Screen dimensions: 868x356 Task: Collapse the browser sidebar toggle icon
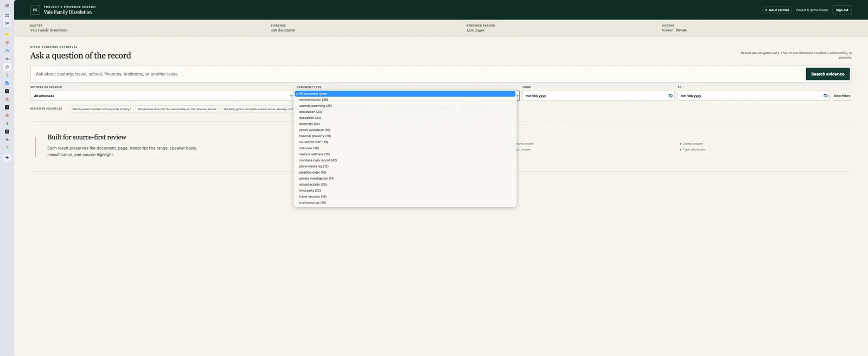pyautogui.click(x=7, y=6)
